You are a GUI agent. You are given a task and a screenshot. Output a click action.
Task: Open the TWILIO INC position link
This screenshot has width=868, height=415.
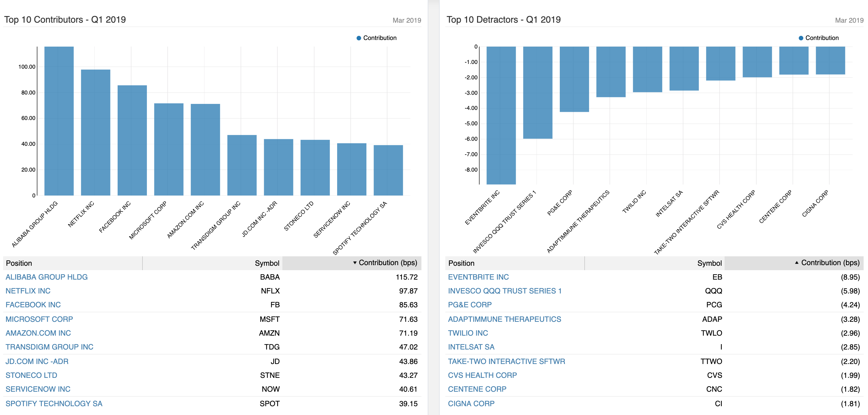[468, 333]
